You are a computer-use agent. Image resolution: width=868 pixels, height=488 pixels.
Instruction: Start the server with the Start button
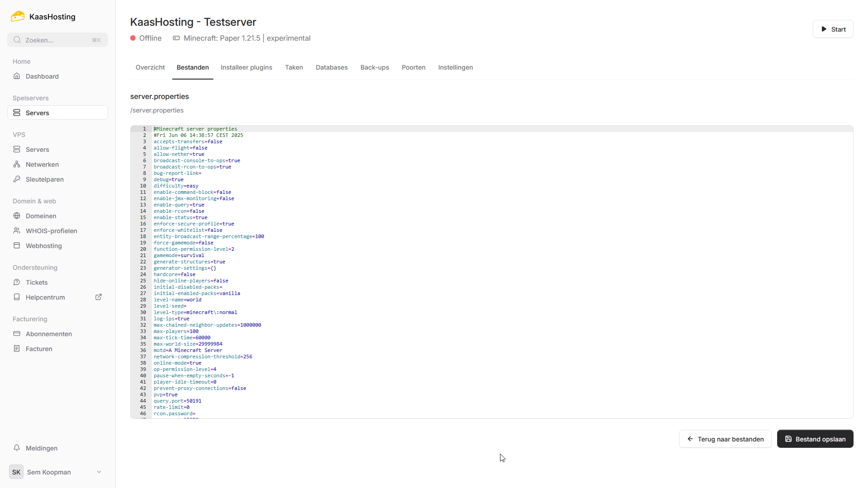pyautogui.click(x=833, y=29)
